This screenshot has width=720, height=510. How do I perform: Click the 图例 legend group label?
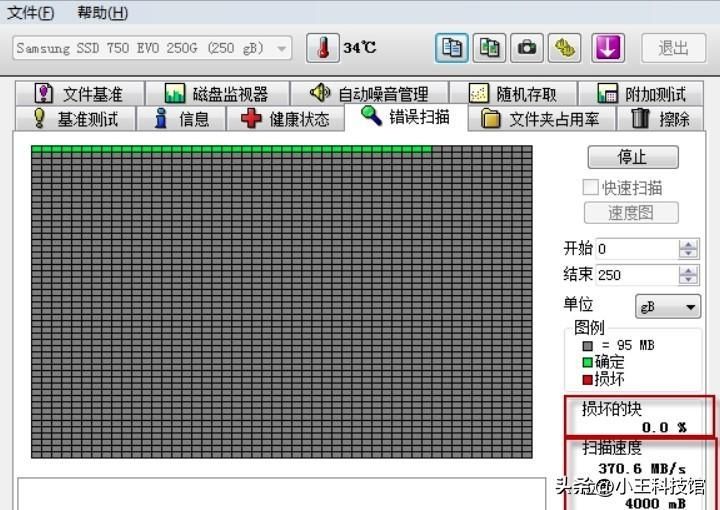589,328
